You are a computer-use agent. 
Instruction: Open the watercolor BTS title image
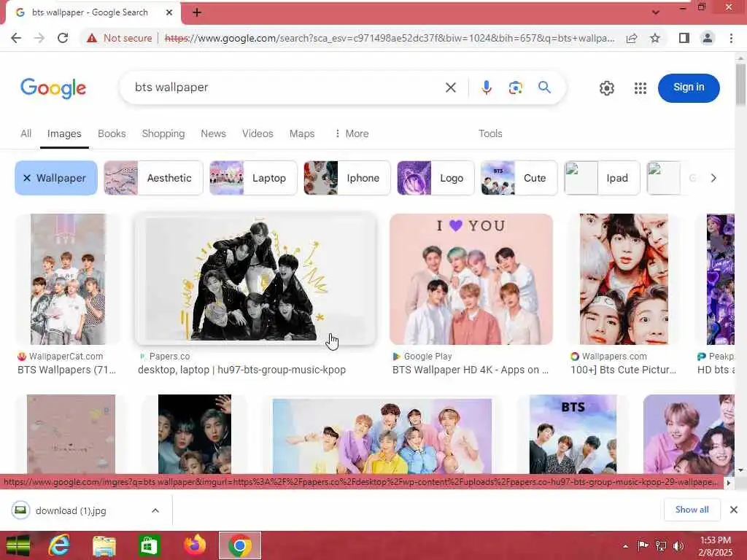click(x=573, y=434)
